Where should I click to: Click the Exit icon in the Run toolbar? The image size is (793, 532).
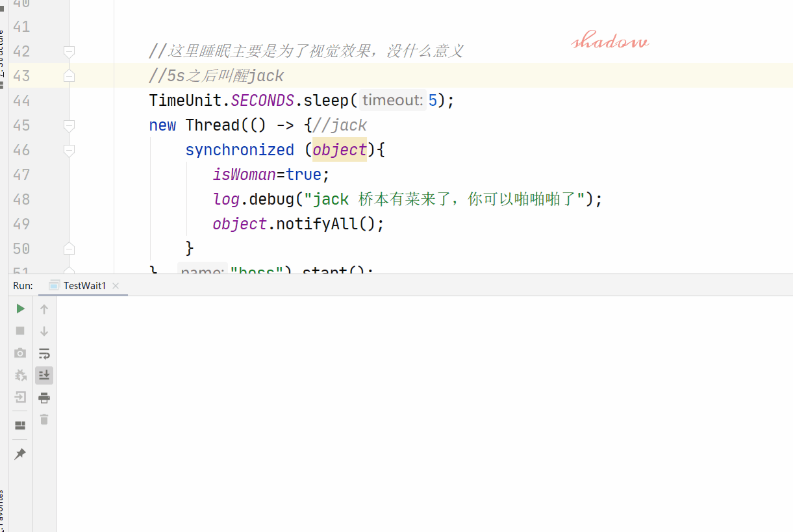(20, 397)
